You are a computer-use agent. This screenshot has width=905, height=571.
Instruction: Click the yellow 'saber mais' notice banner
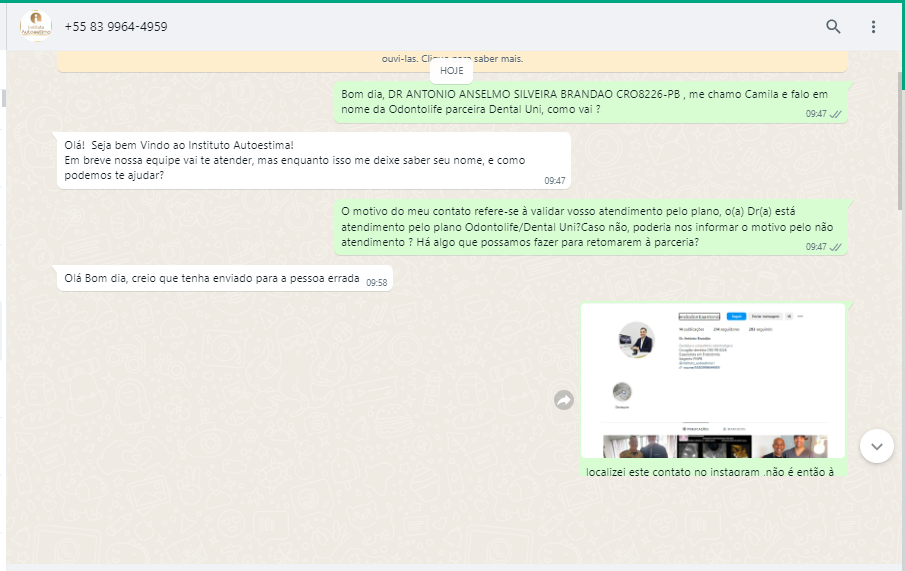click(x=452, y=61)
